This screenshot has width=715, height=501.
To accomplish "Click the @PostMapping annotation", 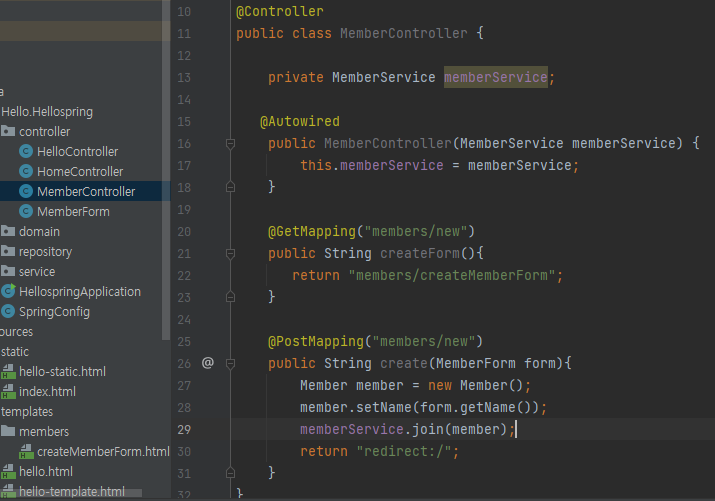I will tap(316, 341).
